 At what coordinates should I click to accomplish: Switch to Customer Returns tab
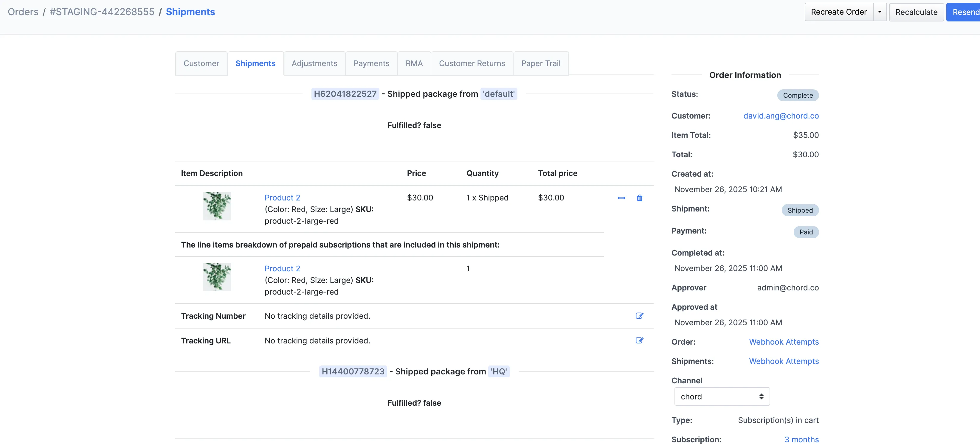coord(472,63)
